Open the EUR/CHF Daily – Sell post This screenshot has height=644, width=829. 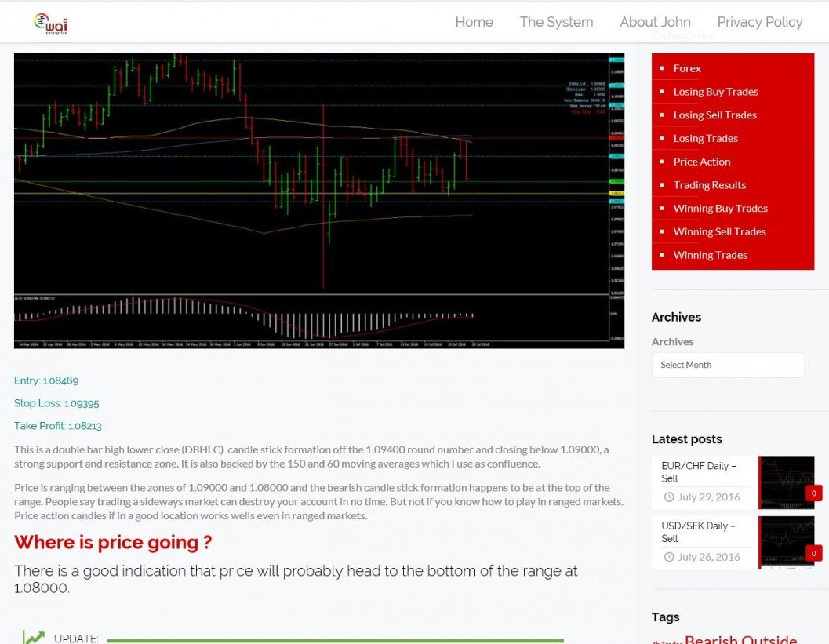(698, 472)
